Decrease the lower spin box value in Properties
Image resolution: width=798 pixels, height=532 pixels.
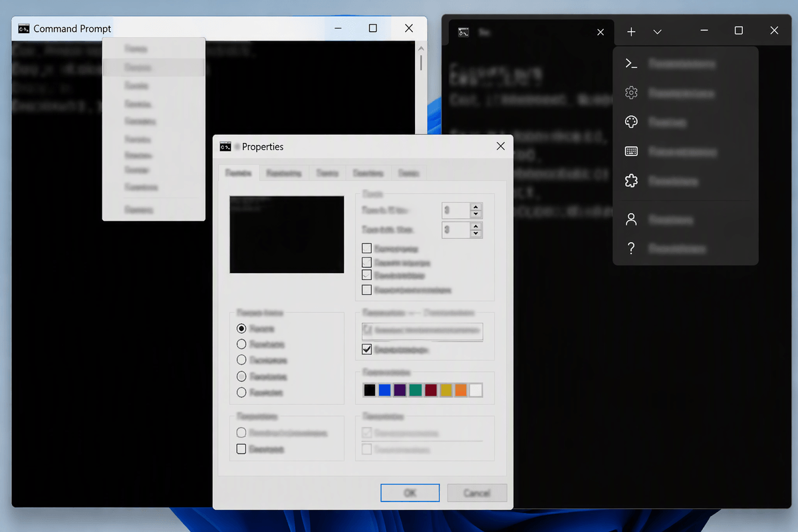coord(475,234)
